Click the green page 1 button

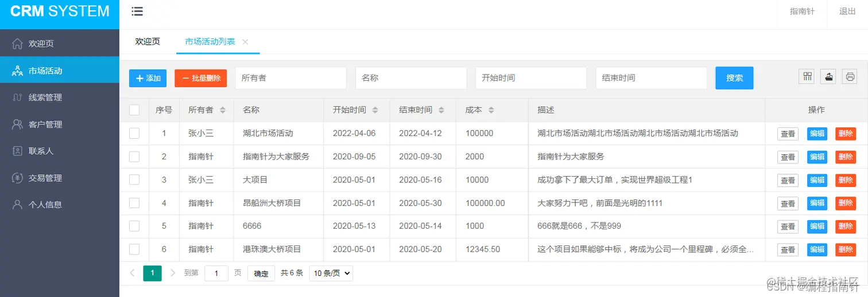(x=152, y=273)
